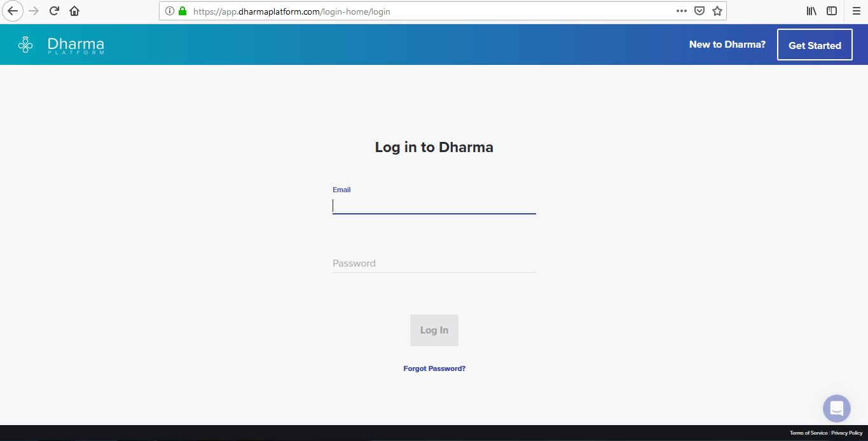Save page to Pocket icon

(x=699, y=11)
